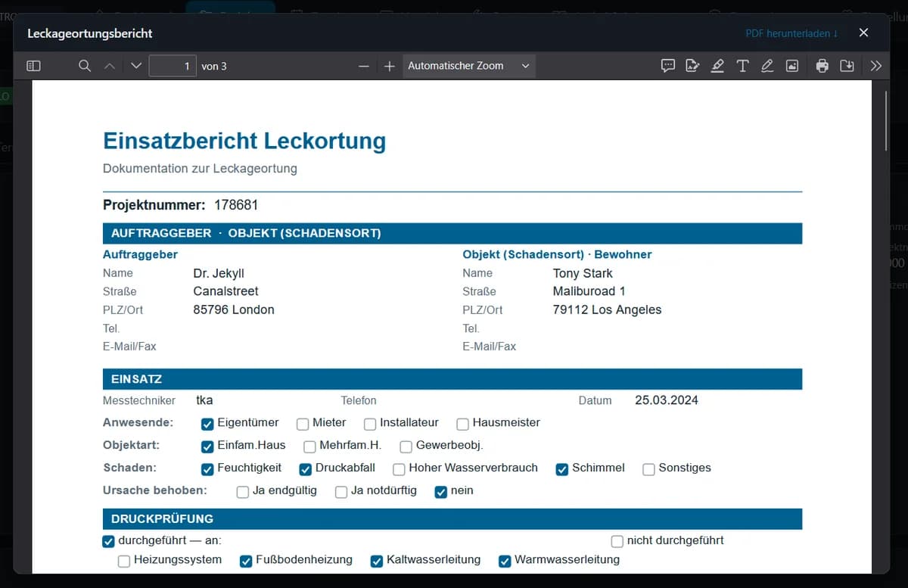
Task: Save the PDF with download icon
Action: 847,66
